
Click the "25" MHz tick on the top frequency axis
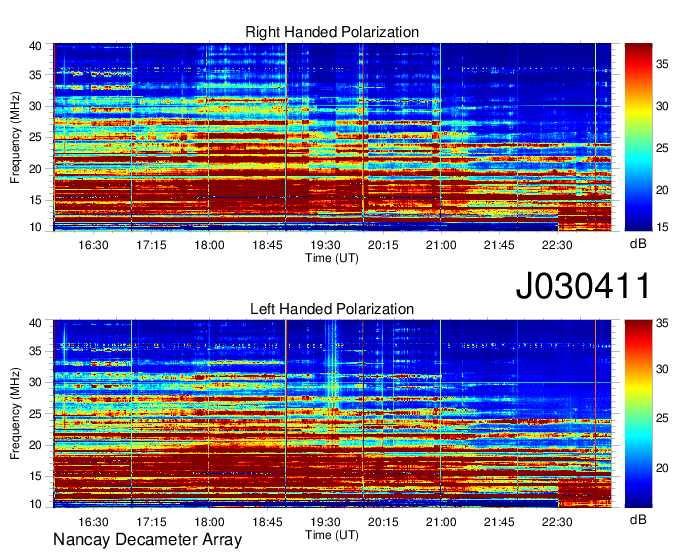pyautogui.click(x=35, y=137)
